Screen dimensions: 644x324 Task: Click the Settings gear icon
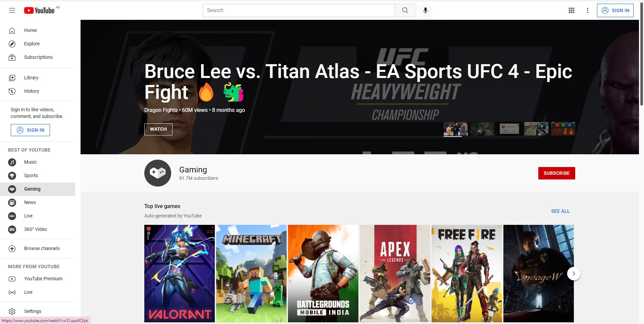coord(12,312)
